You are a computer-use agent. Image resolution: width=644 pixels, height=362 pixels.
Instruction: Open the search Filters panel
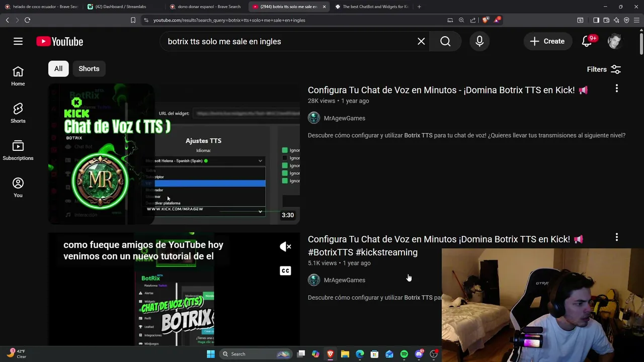[604, 69]
